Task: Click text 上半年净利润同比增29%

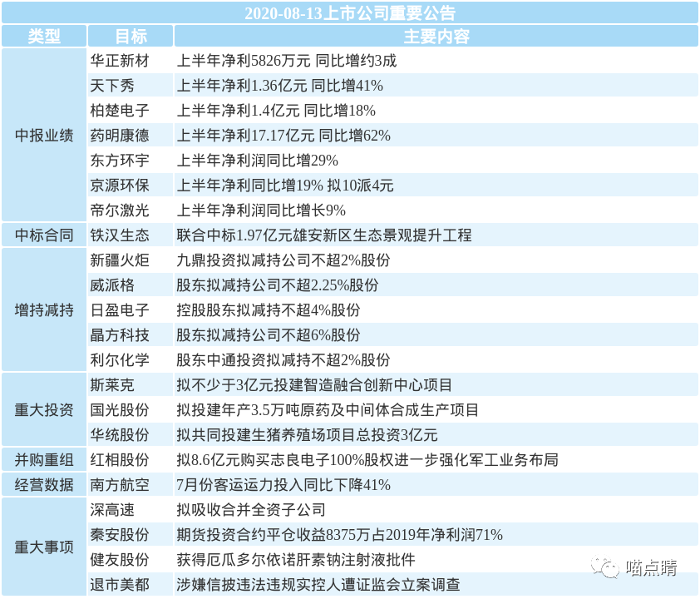Action: 257,161
